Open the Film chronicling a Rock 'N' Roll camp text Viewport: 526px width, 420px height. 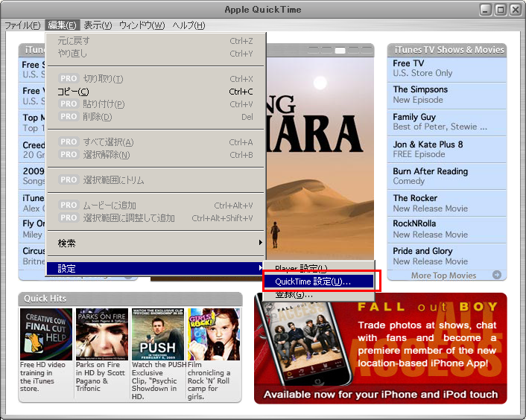pyautogui.click(x=209, y=381)
